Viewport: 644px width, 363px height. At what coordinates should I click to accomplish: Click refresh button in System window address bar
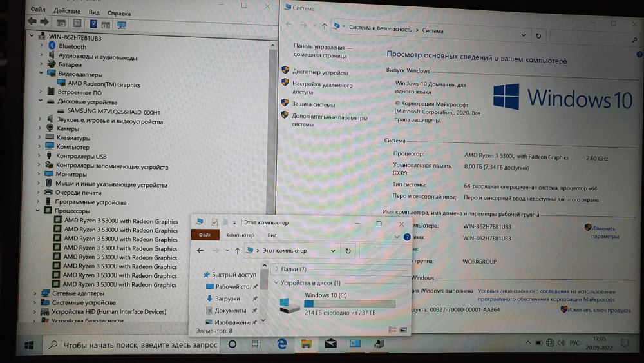click(538, 35)
